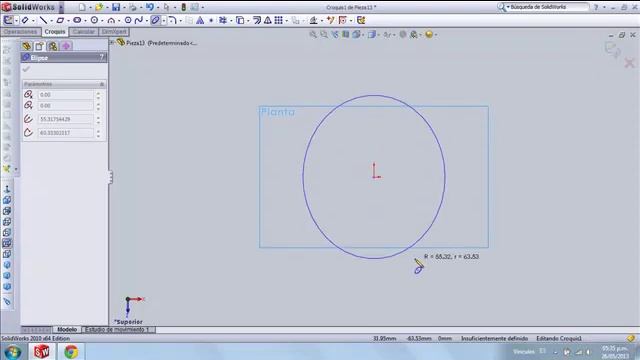Click the confirmation corner exit sketch icon
The image size is (640, 360).
[612, 49]
